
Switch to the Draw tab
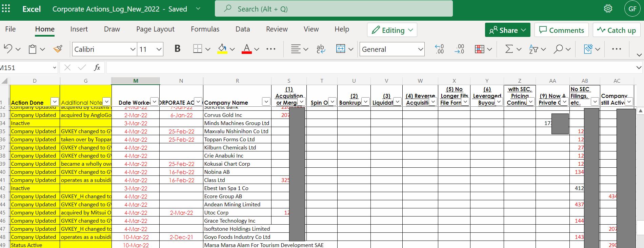coord(112,29)
